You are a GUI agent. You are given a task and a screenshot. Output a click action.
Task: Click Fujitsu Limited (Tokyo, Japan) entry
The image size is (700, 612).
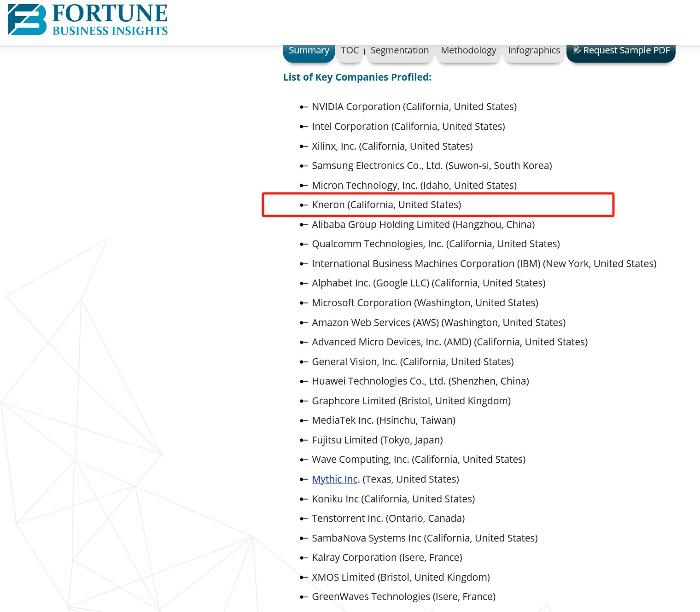click(x=377, y=440)
